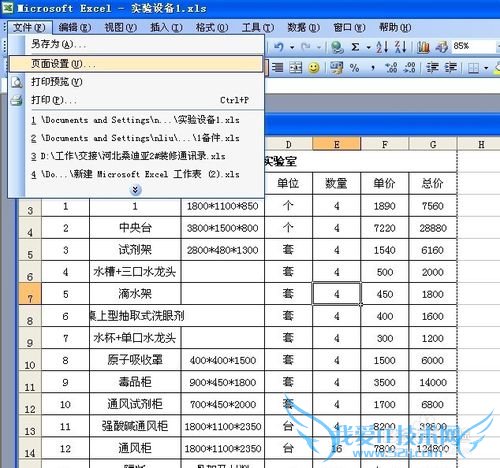This screenshot has width=500, height=468.
Task: Open recent file 2 1备件.xls
Action: tap(136, 138)
